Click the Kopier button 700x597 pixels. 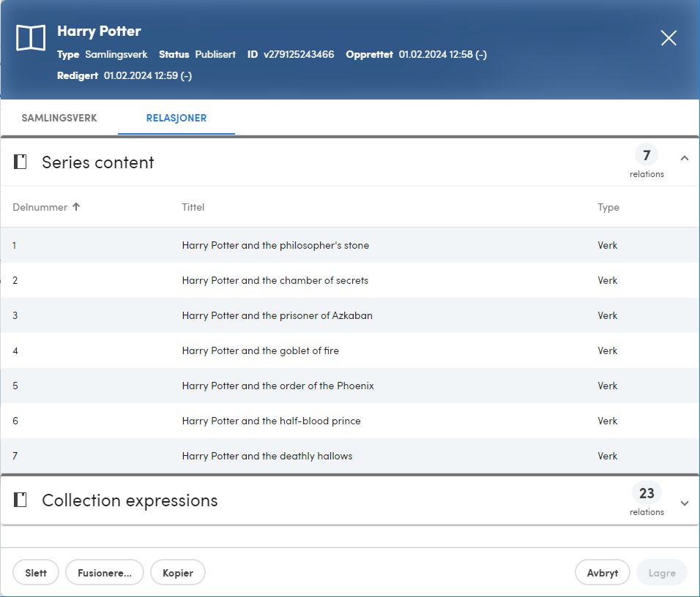click(x=178, y=572)
